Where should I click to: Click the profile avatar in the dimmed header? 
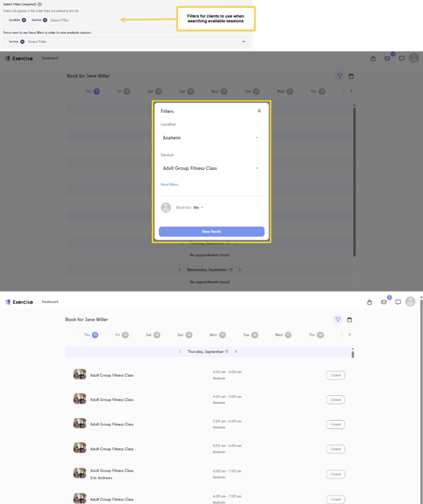click(x=414, y=58)
